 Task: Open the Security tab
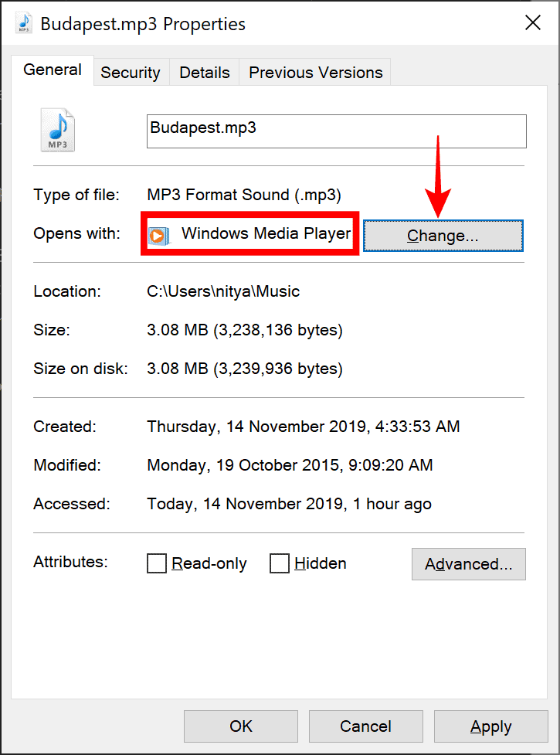click(x=131, y=73)
